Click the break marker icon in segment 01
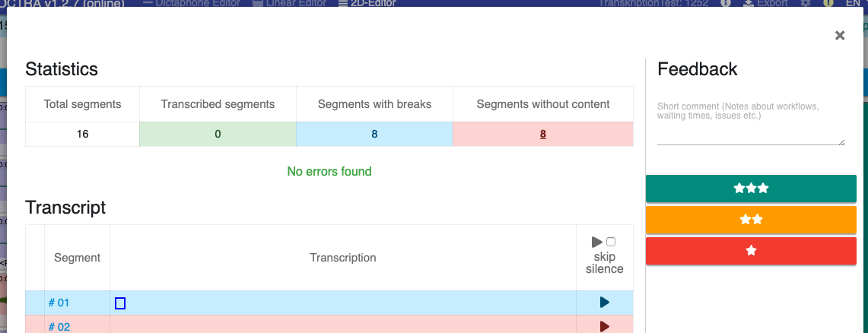Image resolution: width=868 pixels, height=333 pixels. pos(120,303)
